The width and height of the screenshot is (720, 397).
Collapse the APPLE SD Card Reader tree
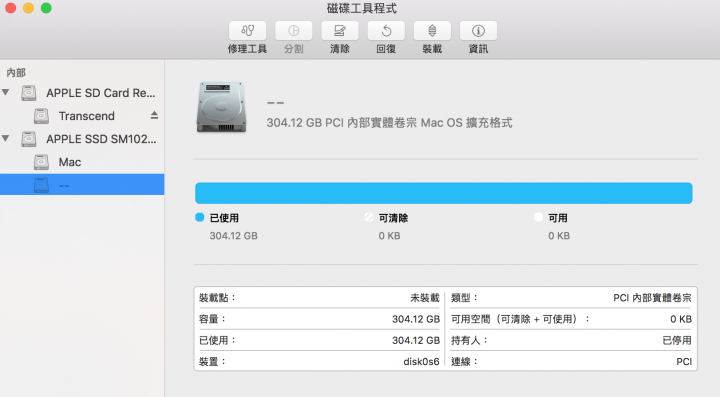point(6,92)
